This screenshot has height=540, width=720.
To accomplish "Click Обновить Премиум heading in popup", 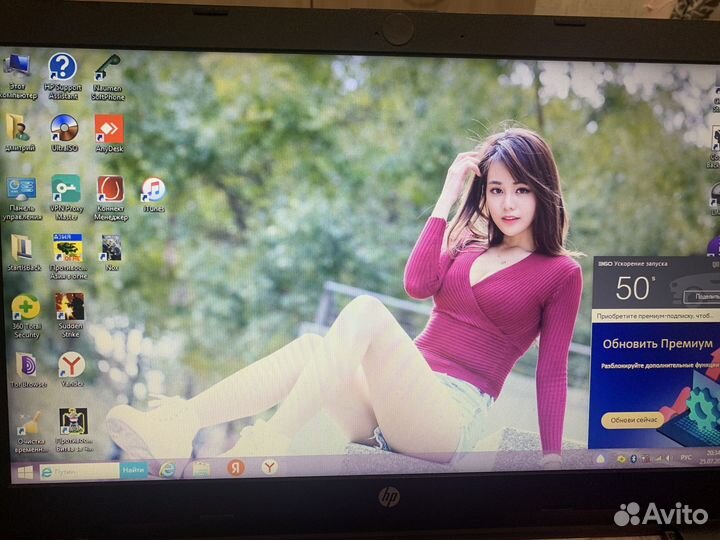I will (x=658, y=343).
